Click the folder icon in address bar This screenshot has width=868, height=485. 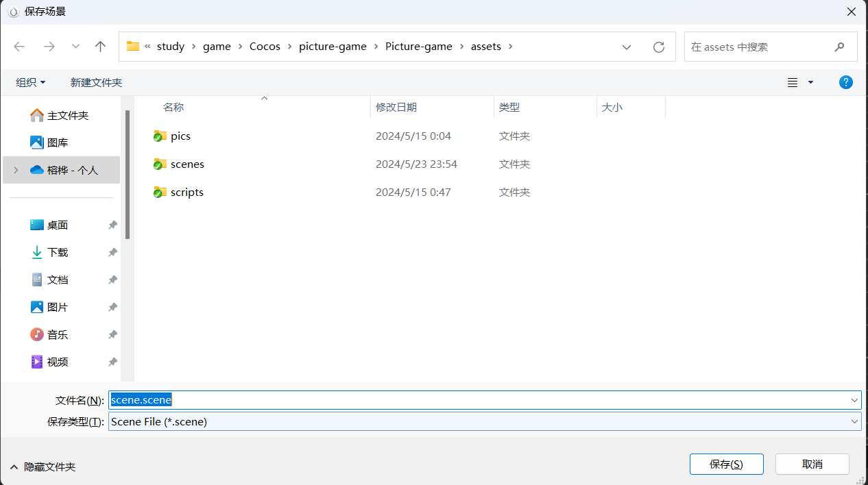coord(133,47)
